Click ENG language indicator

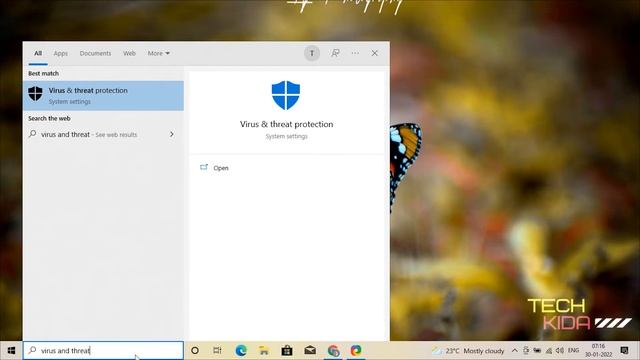click(x=573, y=350)
